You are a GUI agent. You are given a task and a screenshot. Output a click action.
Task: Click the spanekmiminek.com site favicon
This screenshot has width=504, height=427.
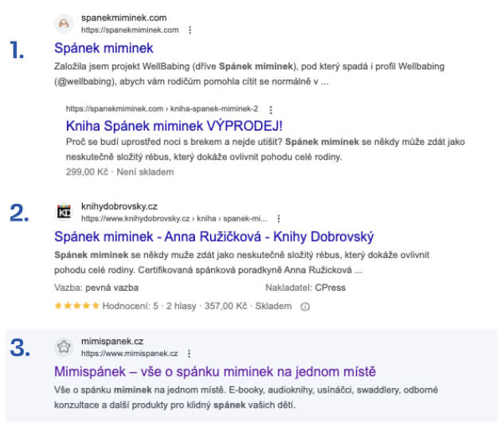[64, 23]
